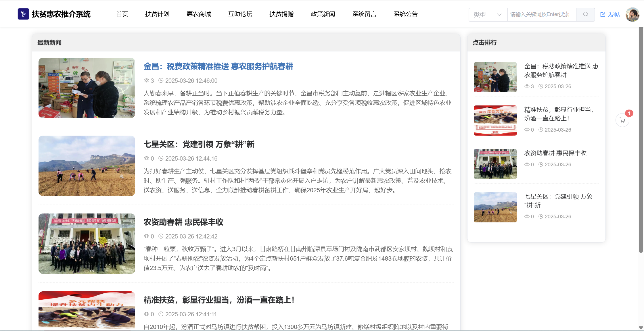644x331 pixels.
Task: Open the 类型 dropdown selector
Action: pyautogui.click(x=484, y=14)
